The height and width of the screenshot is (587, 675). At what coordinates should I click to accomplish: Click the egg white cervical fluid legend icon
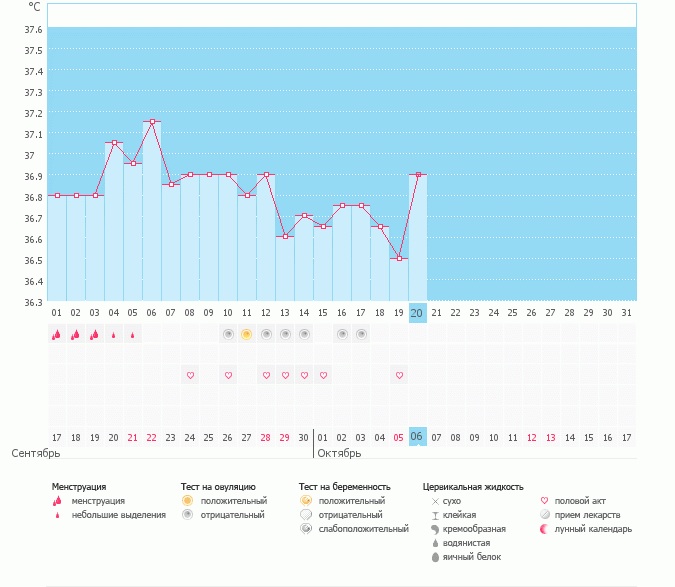point(434,557)
